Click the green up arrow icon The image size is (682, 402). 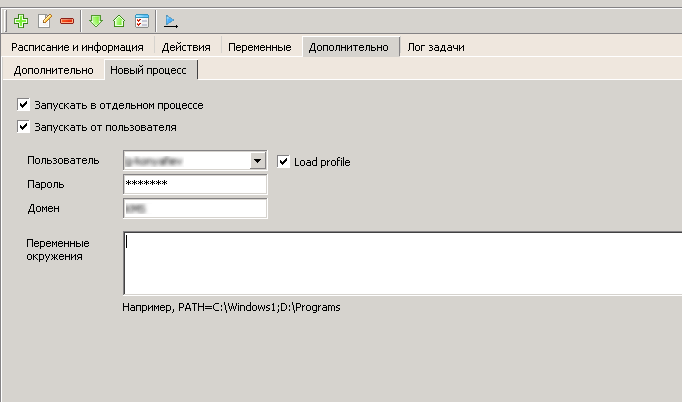pos(120,20)
